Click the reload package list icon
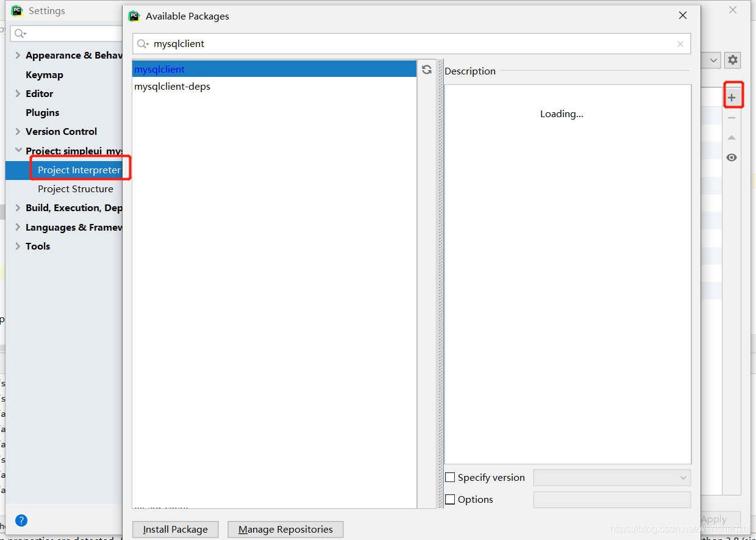This screenshot has width=756, height=540. (427, 70)
